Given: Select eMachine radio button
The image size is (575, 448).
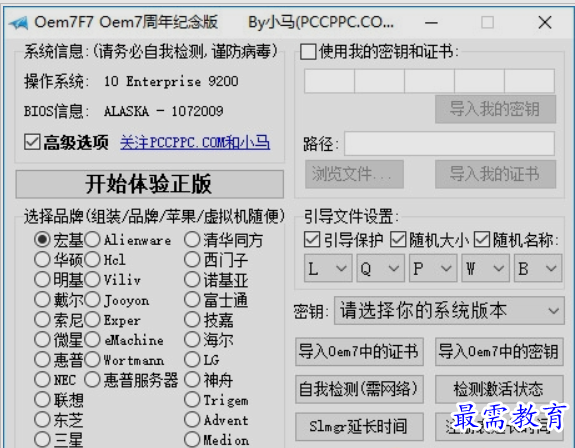Looking at the screenshot, I should (x=92, y=339).
